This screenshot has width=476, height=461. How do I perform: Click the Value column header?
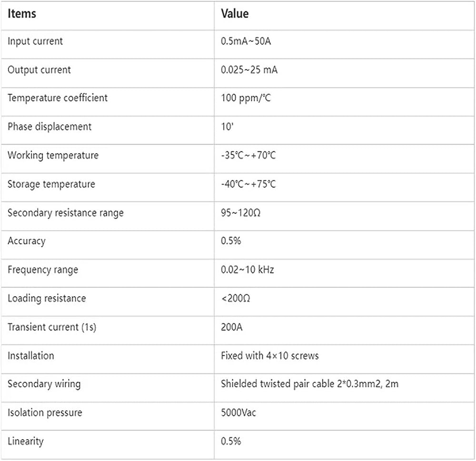click(235, 14)
